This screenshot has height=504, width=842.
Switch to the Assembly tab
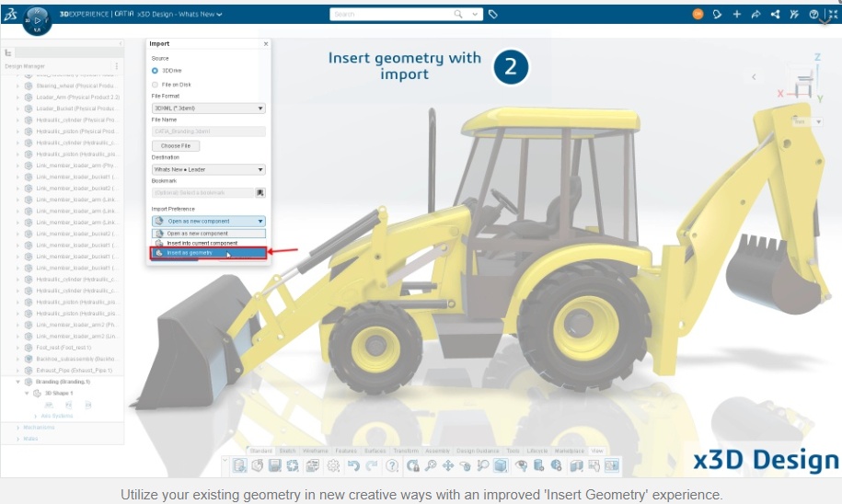pos(438,451)
